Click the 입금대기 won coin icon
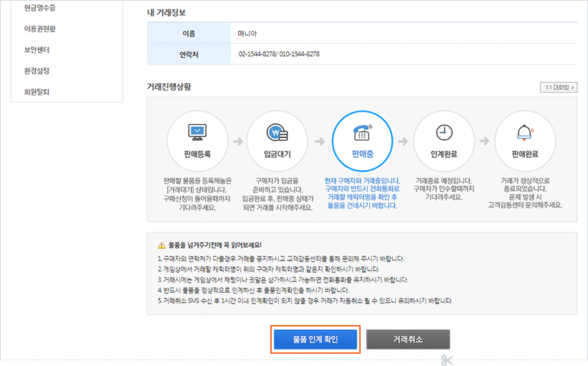Image resolution: width=588 pixels, height=366 pixels. pyautogui.click(x=276, y=133)
